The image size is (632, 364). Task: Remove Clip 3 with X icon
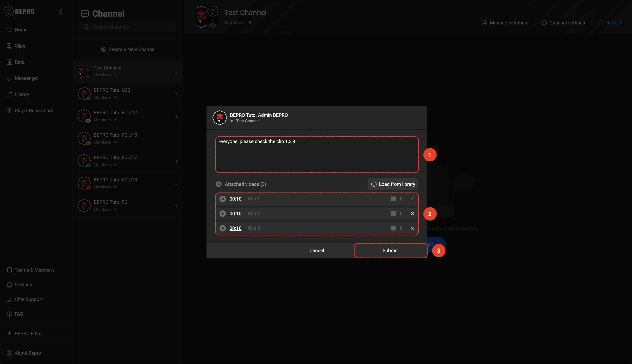pos(412,228)
